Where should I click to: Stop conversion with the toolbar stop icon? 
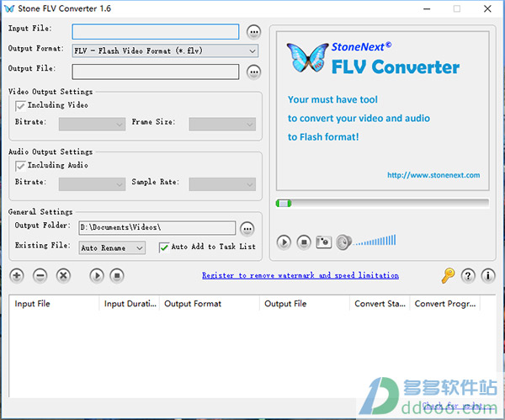click(x=117, y=276)
